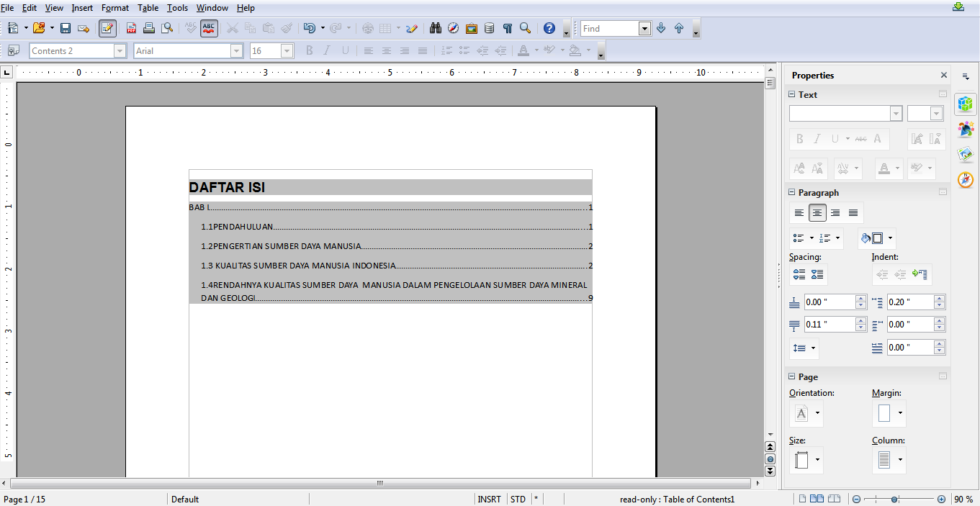Export the document directly as PDF
The height and width of the screenshot is (506, 980).
click(x=131, y=28)
